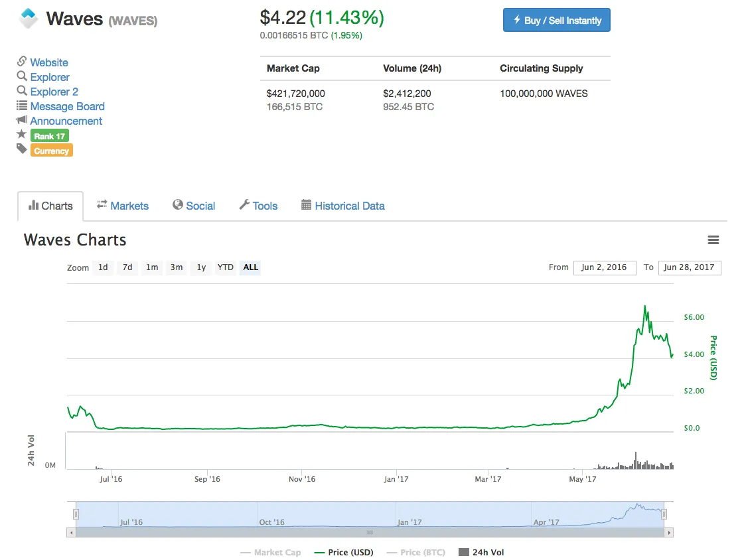Click the star icon beside Rank 17
Image resolution: width=742 pixels, height=560 pixels.
point(22,134)
